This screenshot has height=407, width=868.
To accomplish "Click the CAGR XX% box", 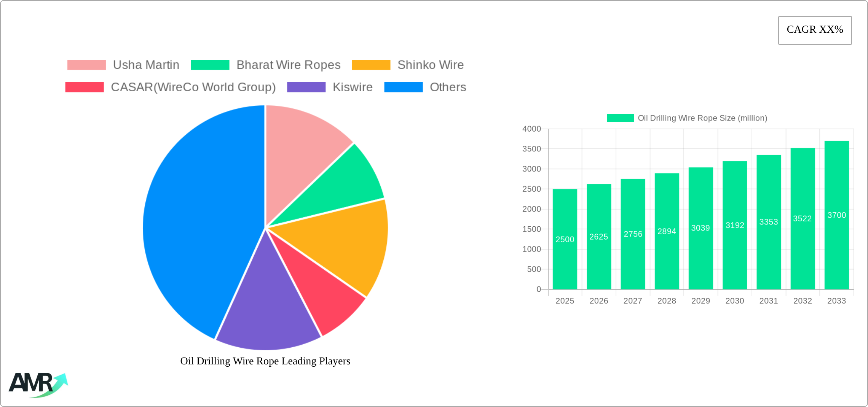I will [x=815, y=30].
